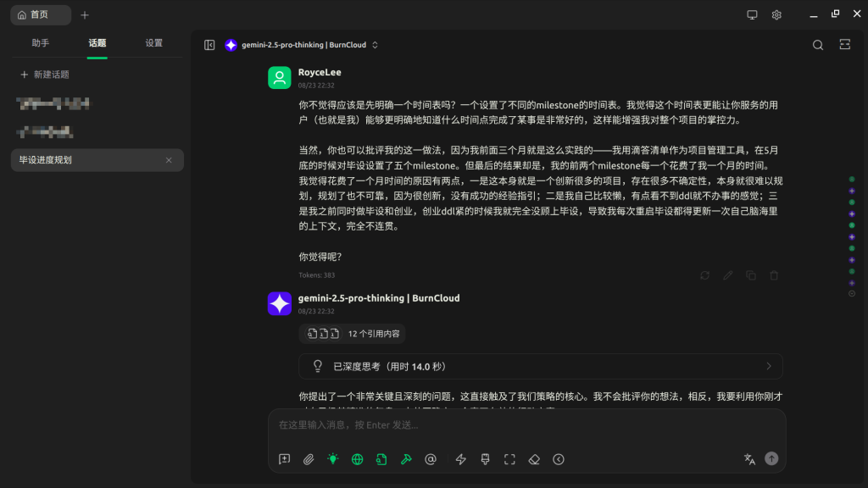The width and height of the screenshot is (868, 488).
Task: Switch to the 设置 tab
Action: point(154,43)
